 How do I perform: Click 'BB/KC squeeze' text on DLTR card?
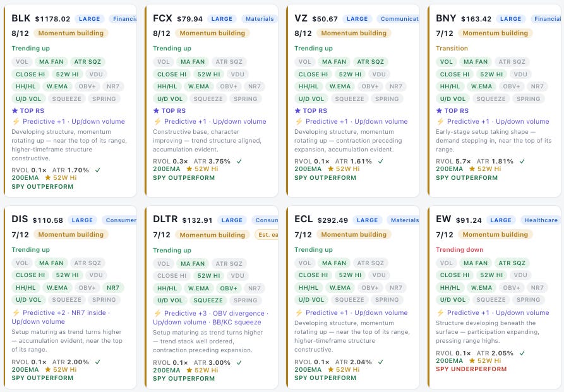coord(236,322)
